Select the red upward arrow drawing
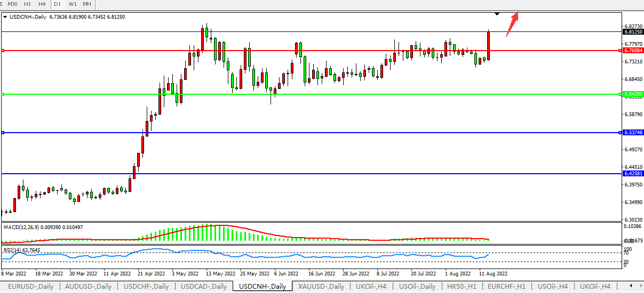 (512, 23)
